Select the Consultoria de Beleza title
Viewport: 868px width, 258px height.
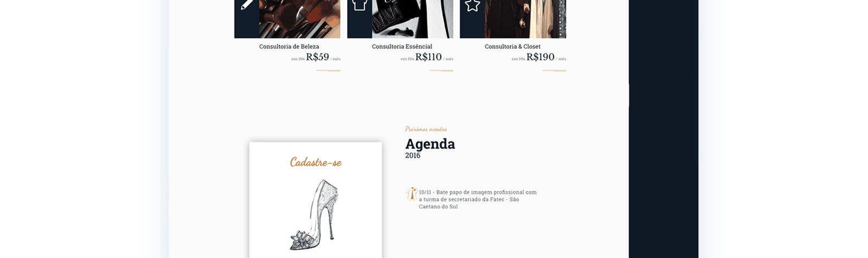289,47
